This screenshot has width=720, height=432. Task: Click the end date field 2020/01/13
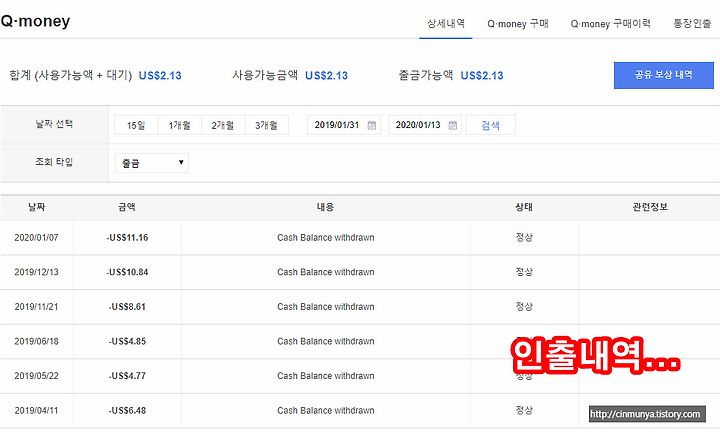tap(425, 125)
